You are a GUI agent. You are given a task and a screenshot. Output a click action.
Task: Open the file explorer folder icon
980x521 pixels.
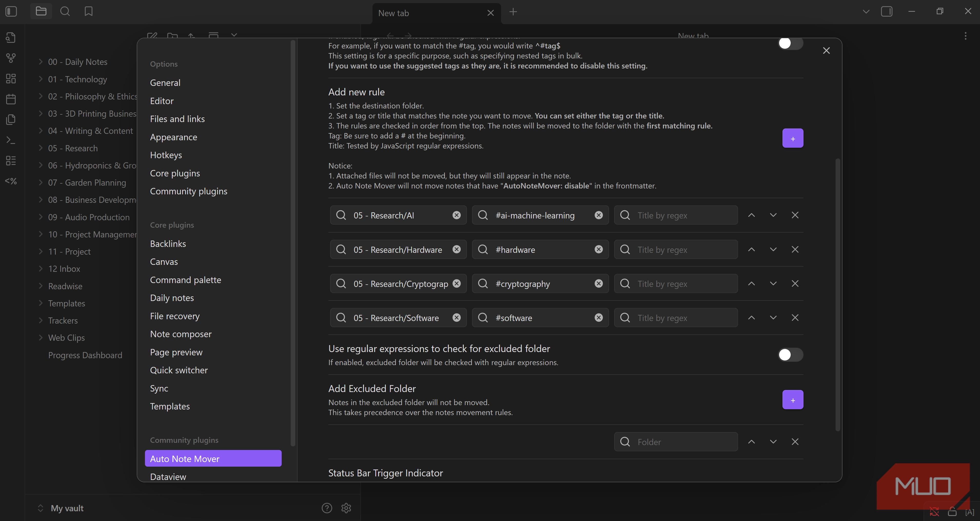click(x=41, y=12)
